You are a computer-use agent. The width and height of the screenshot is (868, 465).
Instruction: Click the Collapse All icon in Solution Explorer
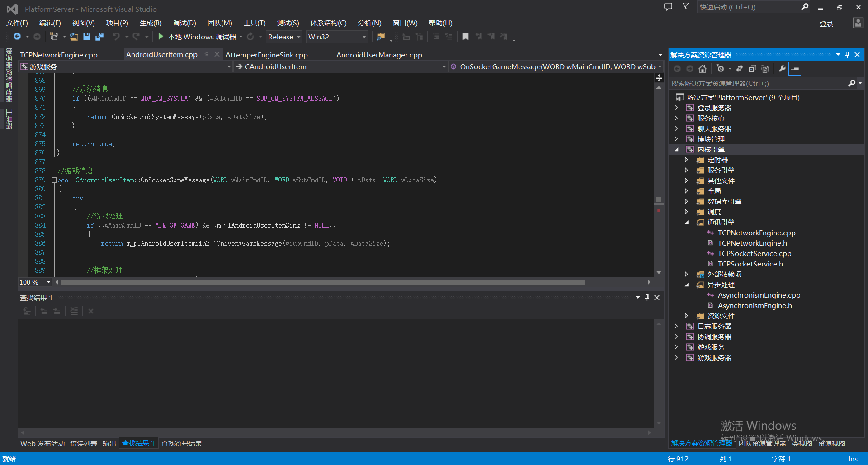(752, 69)
